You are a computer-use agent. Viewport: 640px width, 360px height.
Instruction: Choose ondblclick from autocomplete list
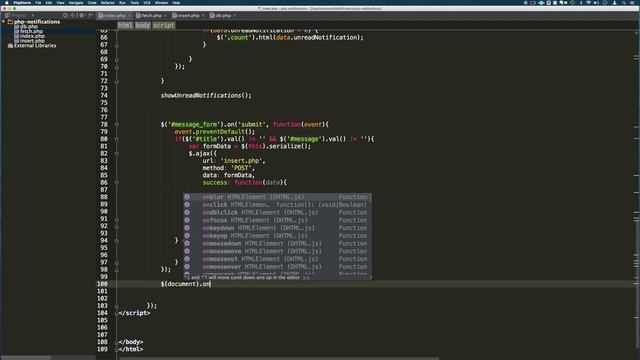pos(277,212)
